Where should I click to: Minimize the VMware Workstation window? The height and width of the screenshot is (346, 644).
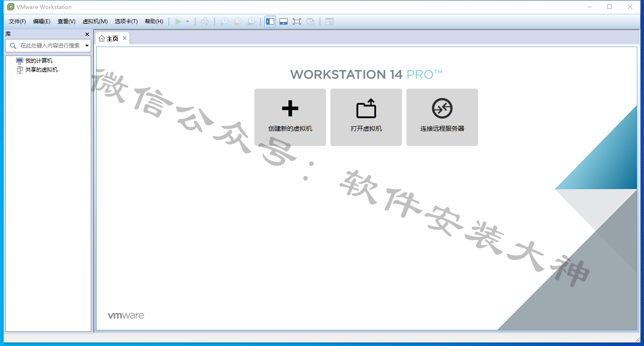click(x=589, y=7)
